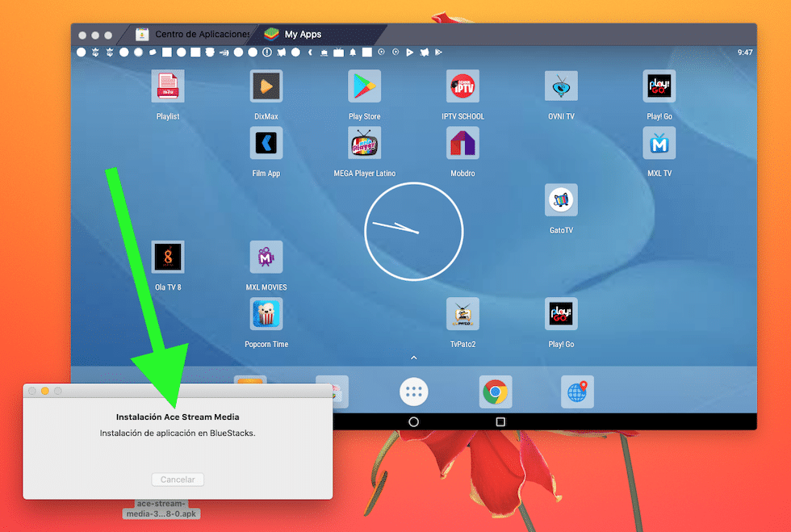Viewport: 791px width, 532px height.
Task: Open the DixMax app
Action: click(x=266, y=86)
